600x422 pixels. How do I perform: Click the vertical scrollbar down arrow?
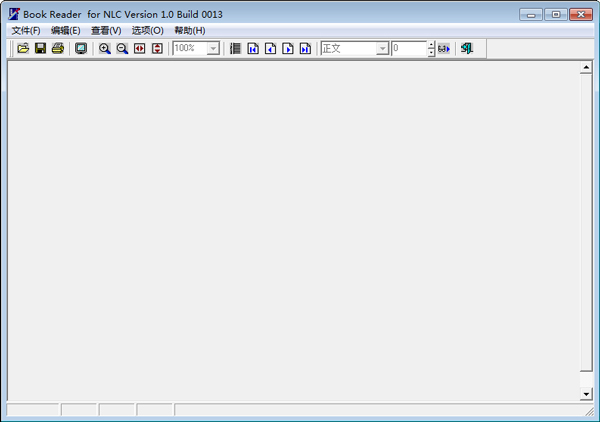pyautogui.click(x=586, y=394)
